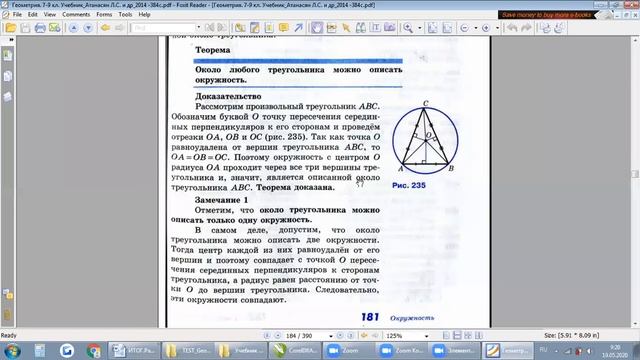Image resolution: width=640 pixels, height=360 pixels.
Task: Switch to facing pages layout in status bar
Action: 468,336
